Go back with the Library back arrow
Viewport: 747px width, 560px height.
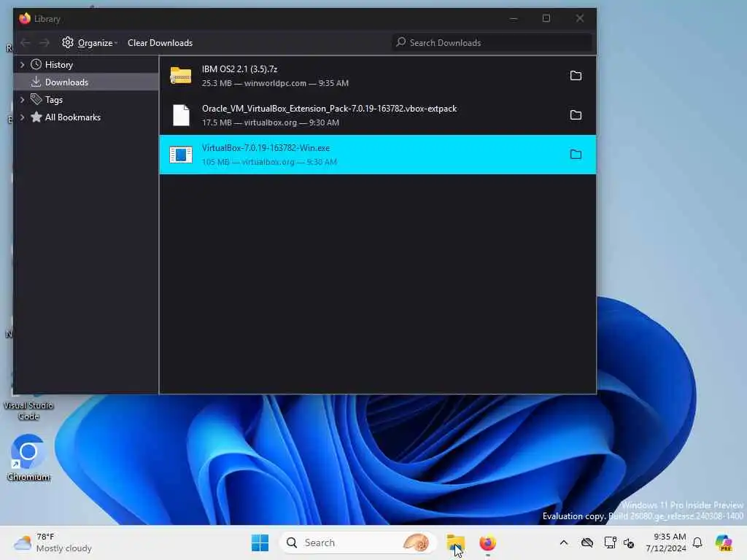point(26,43)
